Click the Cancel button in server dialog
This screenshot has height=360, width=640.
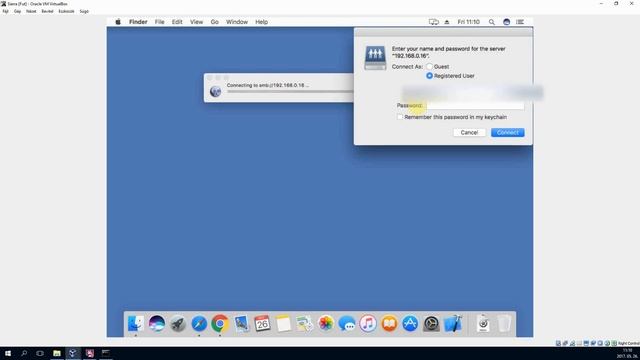click(x=469, y=133)
